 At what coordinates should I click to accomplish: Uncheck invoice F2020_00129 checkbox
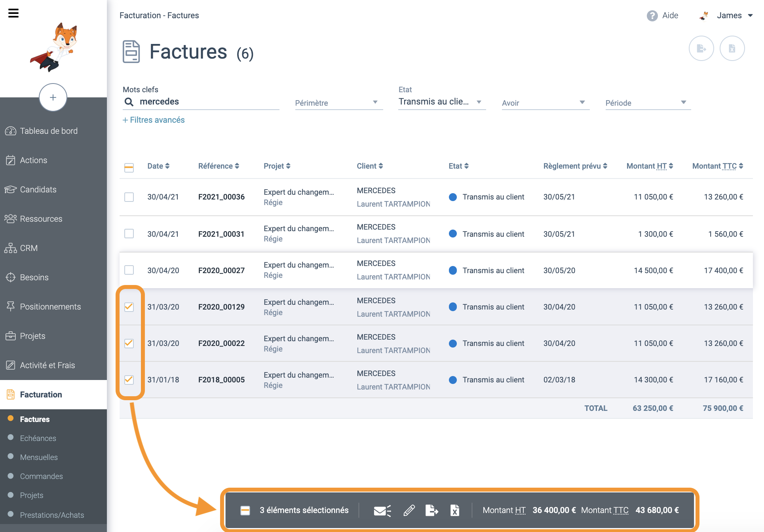point(129,307)
